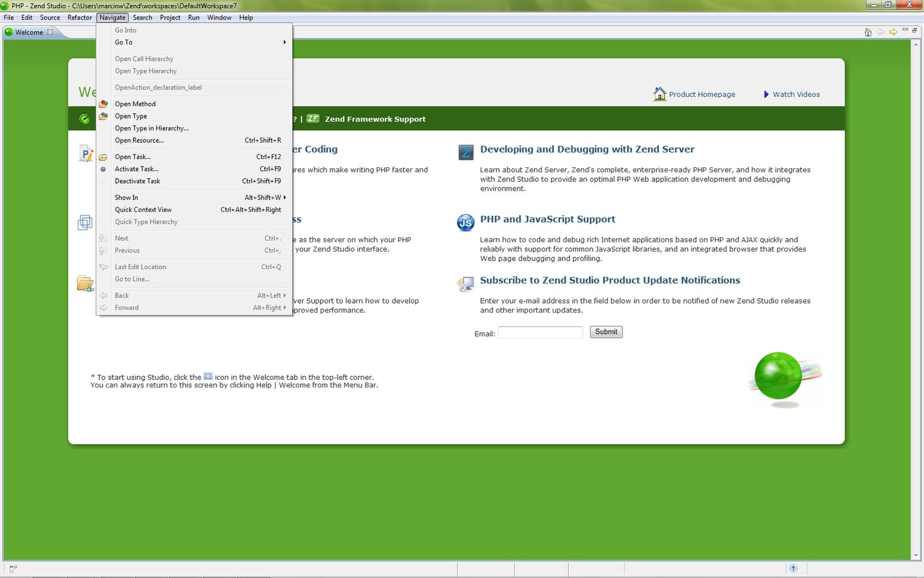Open the File menu
Image resolution: width=924 pixels, height=578 pixels.
(9, 18)
